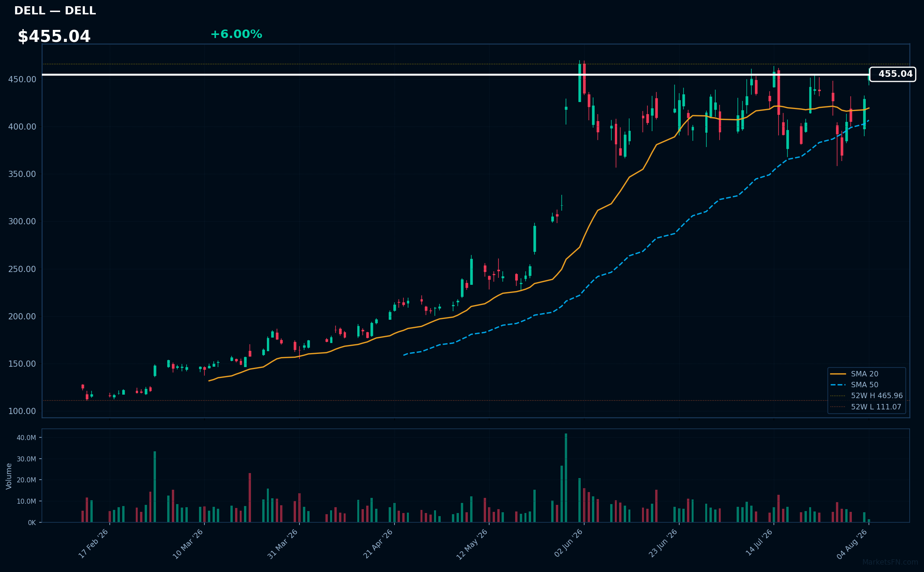
Task: Select the 52W H 465.96 legend entry
Action: [867, 395]
